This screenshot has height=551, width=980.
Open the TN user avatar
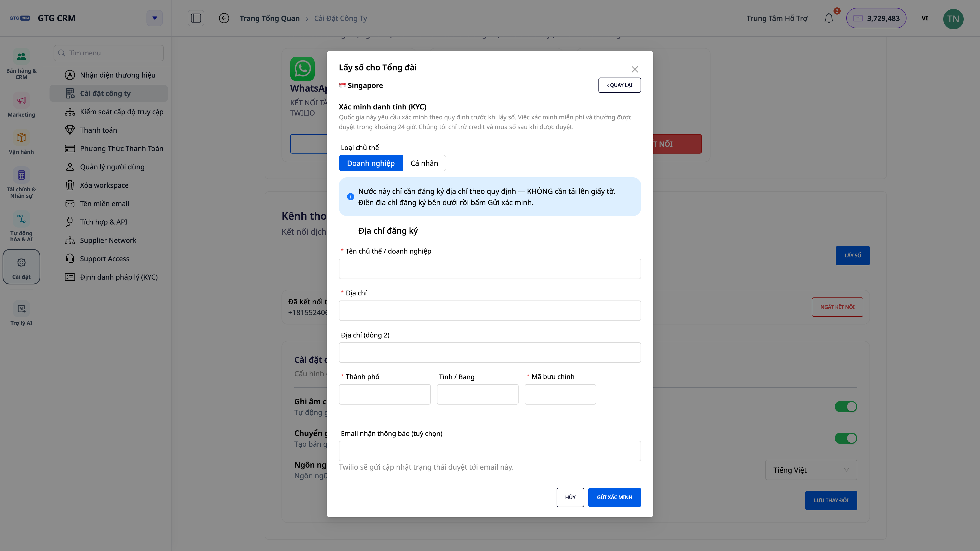953,19
